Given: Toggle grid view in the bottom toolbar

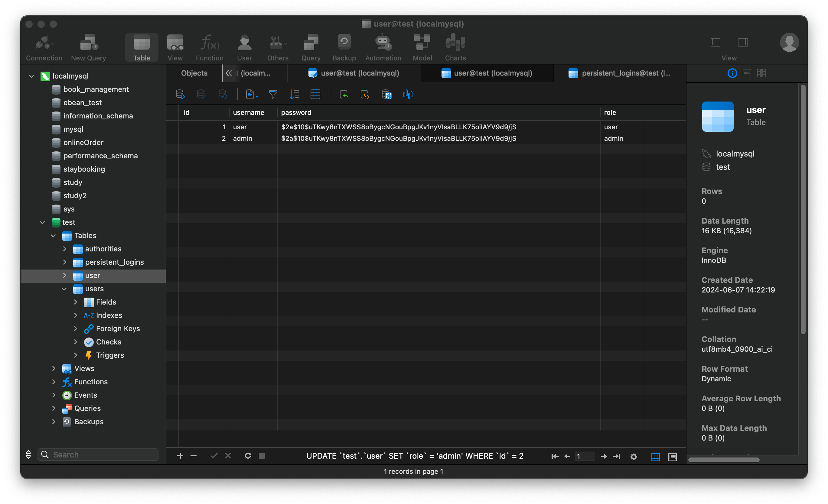Looking at the screenshot, I should point(655,456).
